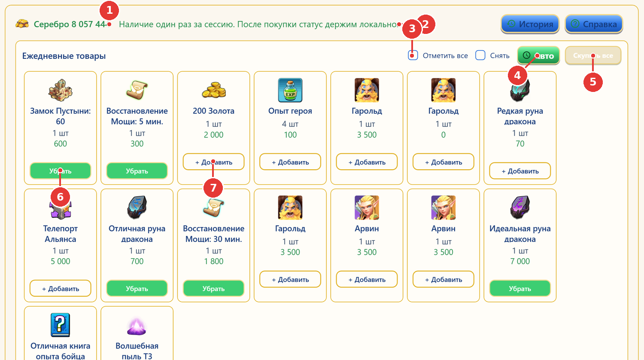Add 200 Золота with Добавить
Image resolution: width=644 pixels, height=360 pixels.
pyautogui.click(x=213, y=162)
